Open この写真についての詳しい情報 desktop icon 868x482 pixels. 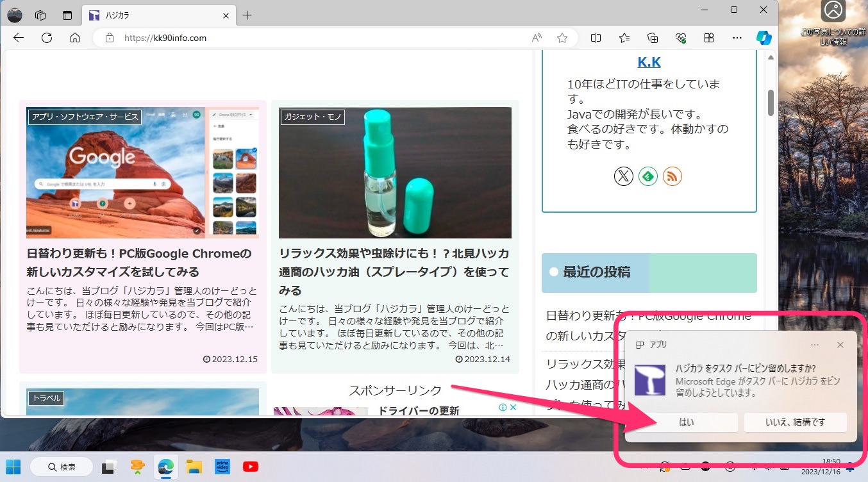833,24
